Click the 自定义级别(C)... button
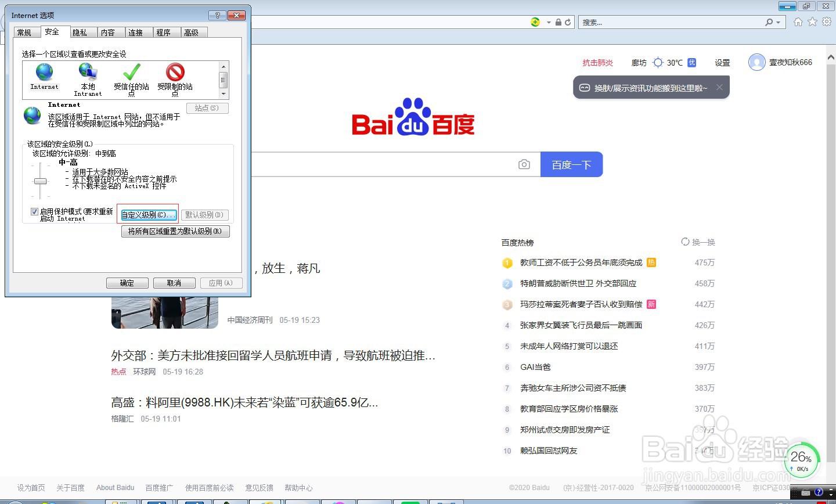The height and width of the screenshot is (504, 836). (147, 215)
